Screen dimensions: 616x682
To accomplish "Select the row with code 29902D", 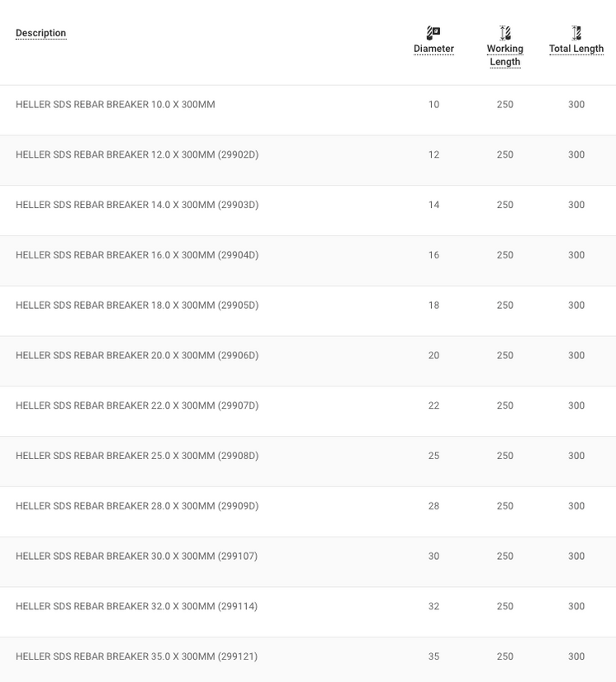I will pyautogui.click(x=137, y=155).
